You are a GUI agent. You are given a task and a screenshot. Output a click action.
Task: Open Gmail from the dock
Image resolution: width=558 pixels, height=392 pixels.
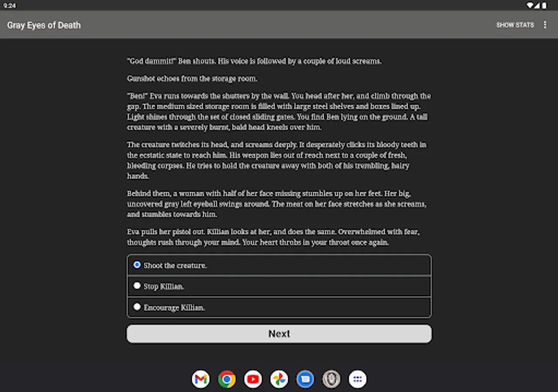201,379
